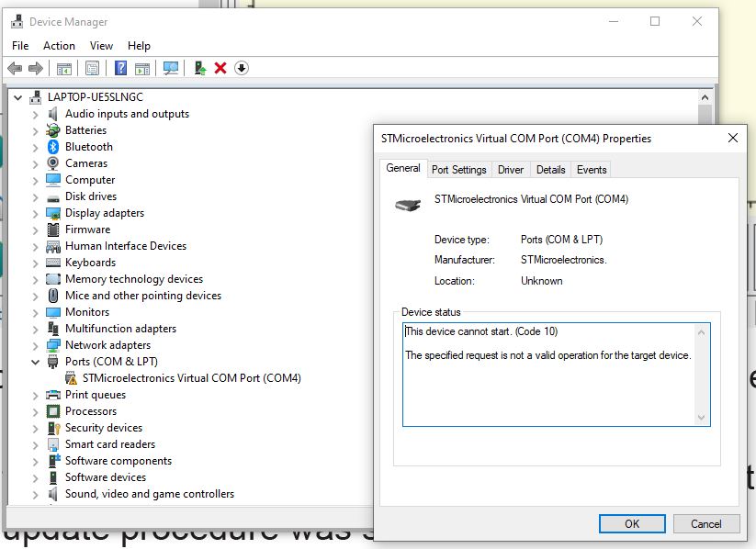Click the Network adapters icon
The width and height of the screenshot is (756, 549).
(x=53, y=345)
